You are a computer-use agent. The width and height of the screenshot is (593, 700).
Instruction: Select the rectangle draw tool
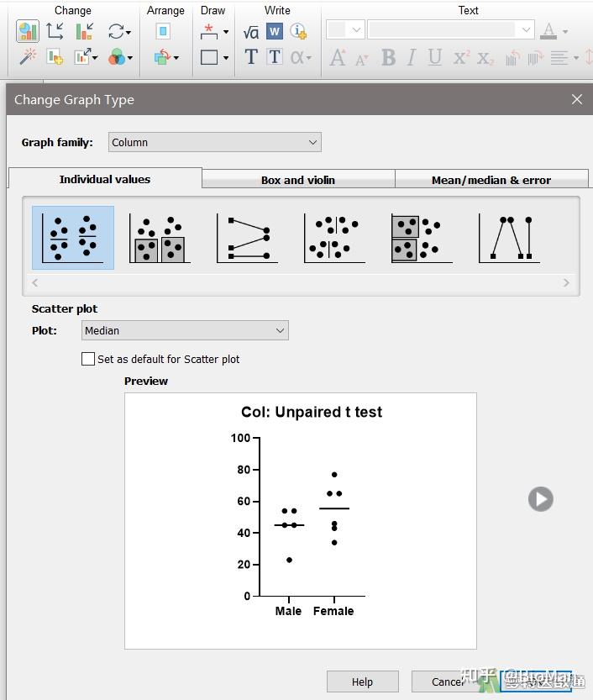click(x=209, y=57)
